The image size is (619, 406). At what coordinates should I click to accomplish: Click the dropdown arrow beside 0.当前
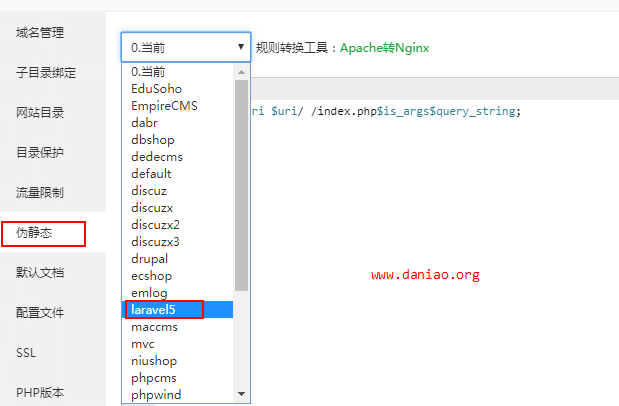(x=241, y=47)
